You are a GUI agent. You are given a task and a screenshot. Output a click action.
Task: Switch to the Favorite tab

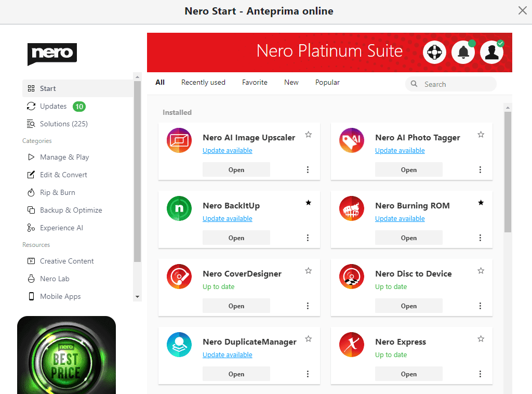[x=255, y=83]
